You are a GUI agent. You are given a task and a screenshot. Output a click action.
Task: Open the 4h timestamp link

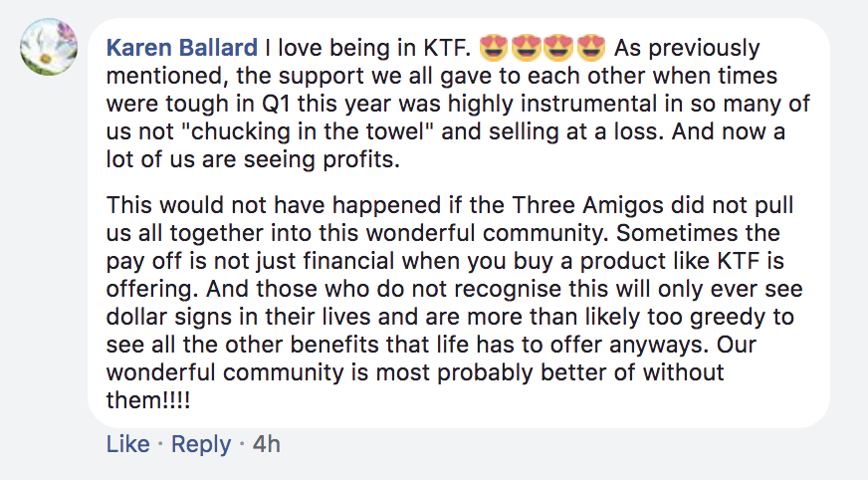[266, 444]
